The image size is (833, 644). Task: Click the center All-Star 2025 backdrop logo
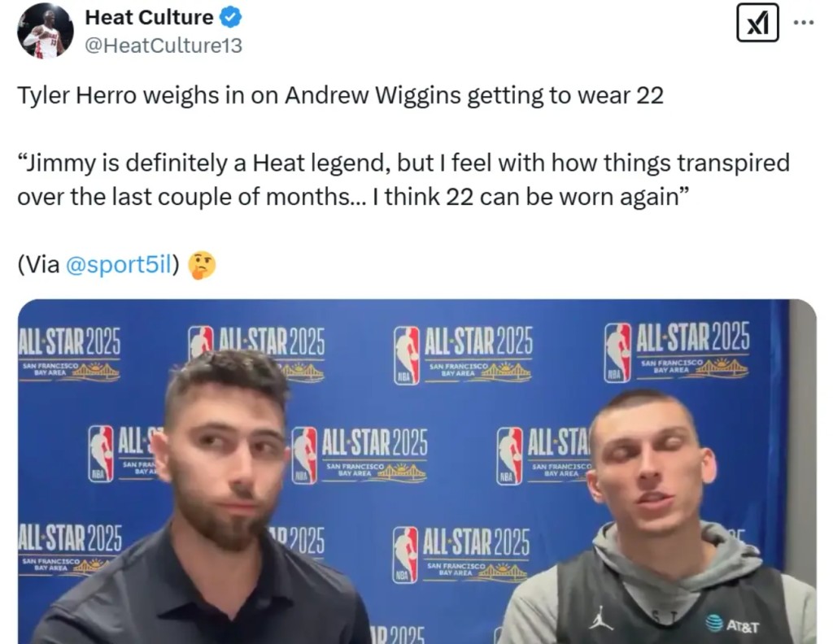[x=360, y=455]
